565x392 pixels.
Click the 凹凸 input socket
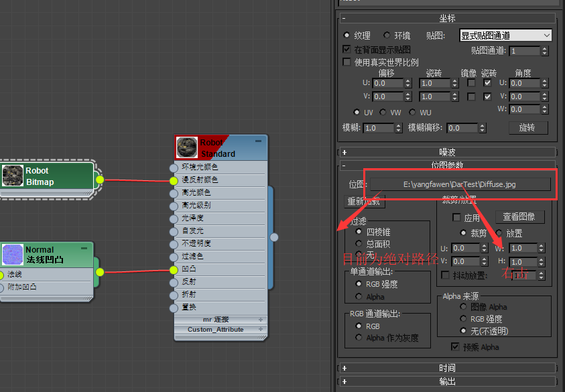174,270
